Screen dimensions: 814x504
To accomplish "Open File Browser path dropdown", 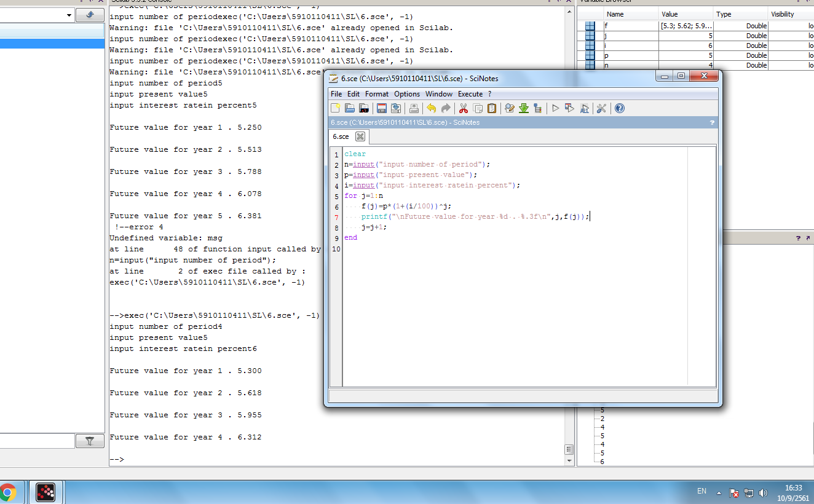I will [x=68, y=15].
